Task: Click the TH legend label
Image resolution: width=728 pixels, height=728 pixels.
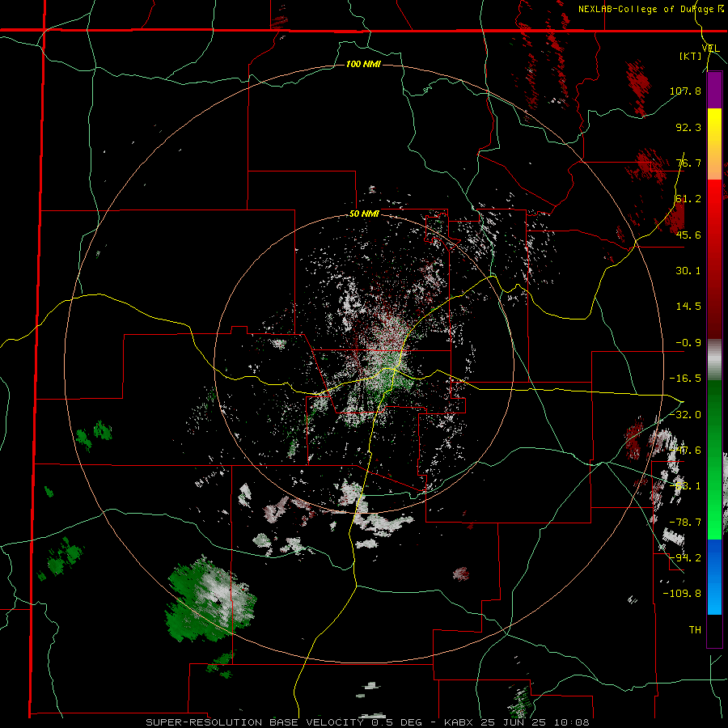Action: tap(695, 629)
